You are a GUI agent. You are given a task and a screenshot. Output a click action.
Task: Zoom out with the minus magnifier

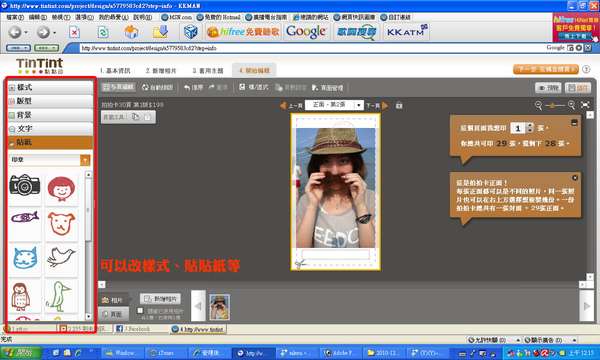coord(538,105)
